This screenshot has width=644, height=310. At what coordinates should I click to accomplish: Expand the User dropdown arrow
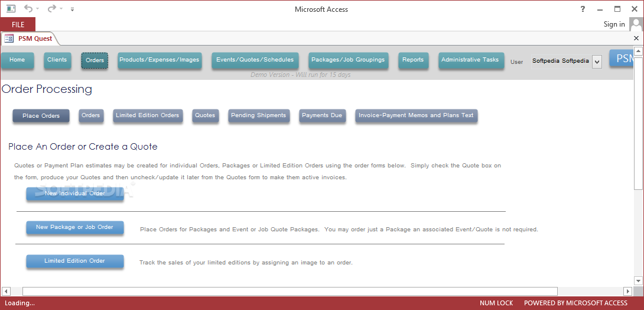[x=597, y=62]
